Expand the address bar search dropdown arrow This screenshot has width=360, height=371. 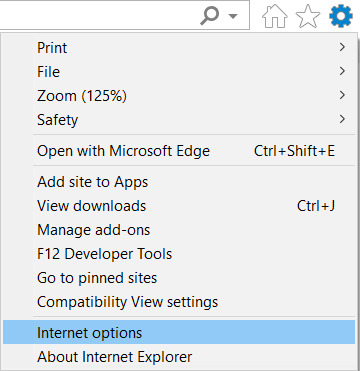click(x=233, y=16)
